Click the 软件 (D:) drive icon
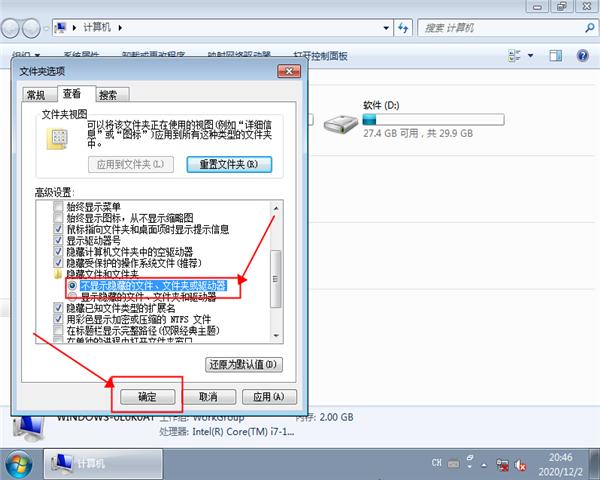600x480 pixels. pyautogui.click(x=339, y=124)
